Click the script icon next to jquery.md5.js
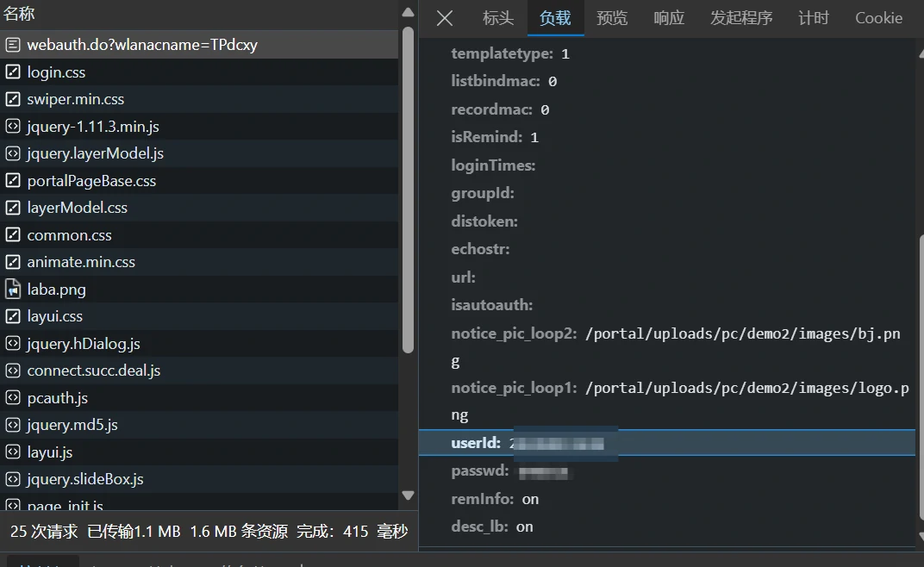924x567 pixels. pyautogui.click(x=13, y=425)
